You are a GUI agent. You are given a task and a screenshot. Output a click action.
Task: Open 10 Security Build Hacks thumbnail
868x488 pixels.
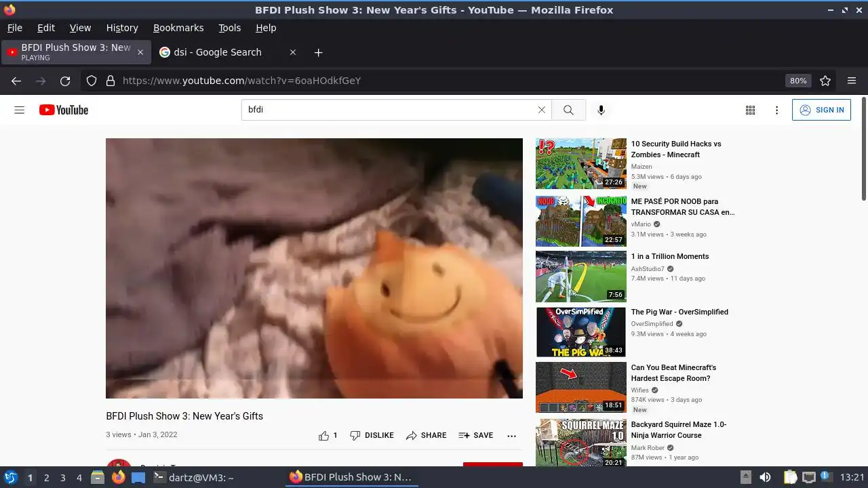581,163
